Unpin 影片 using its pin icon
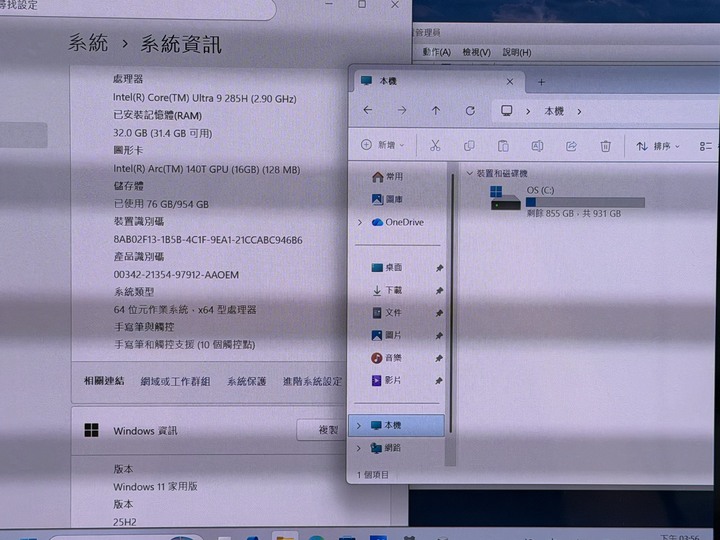The image size is (720, 540). (439, 381)
